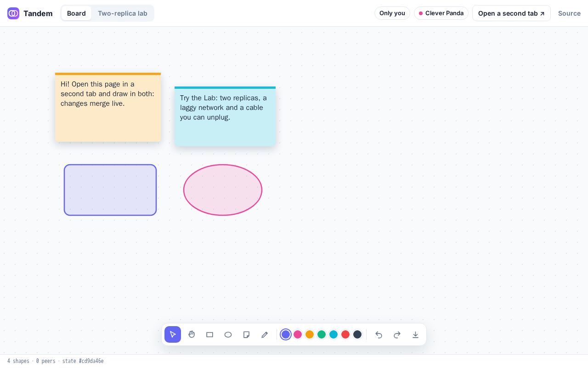588x368 pixels.
Task: Select the ellipse shape tool
Action: [x=228, y=334]
